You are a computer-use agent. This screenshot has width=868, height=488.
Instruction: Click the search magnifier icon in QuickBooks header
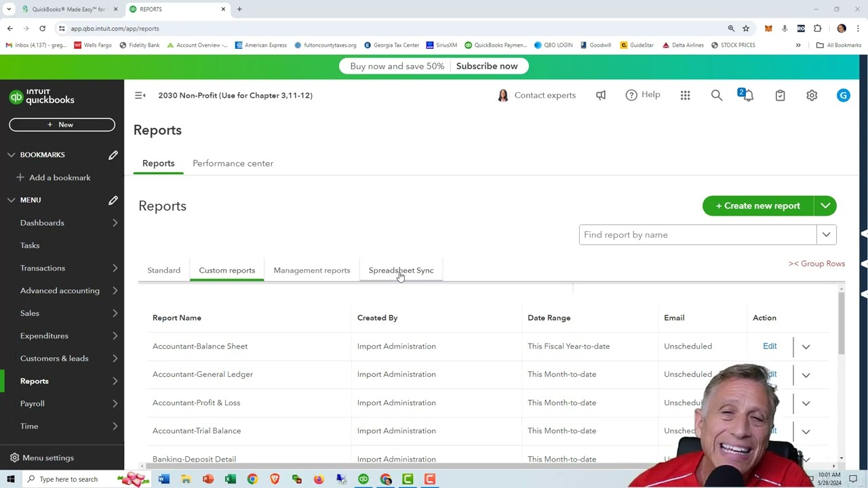pos(717,96)
